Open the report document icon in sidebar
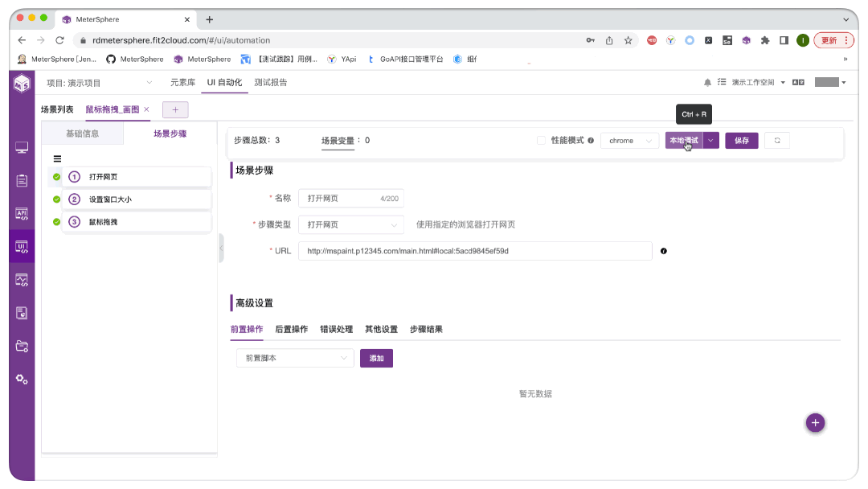The width and height of the screenshot is (868, 489). click(22, 311)
